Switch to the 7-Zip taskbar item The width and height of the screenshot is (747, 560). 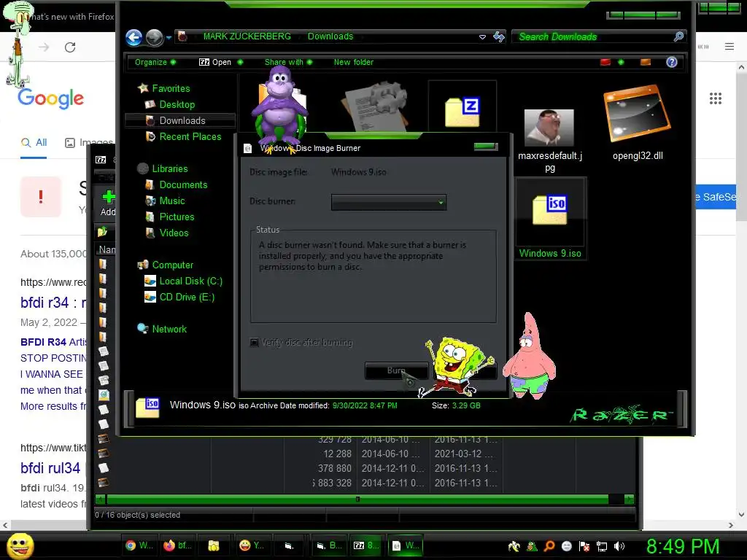click(x=366, y=545)
